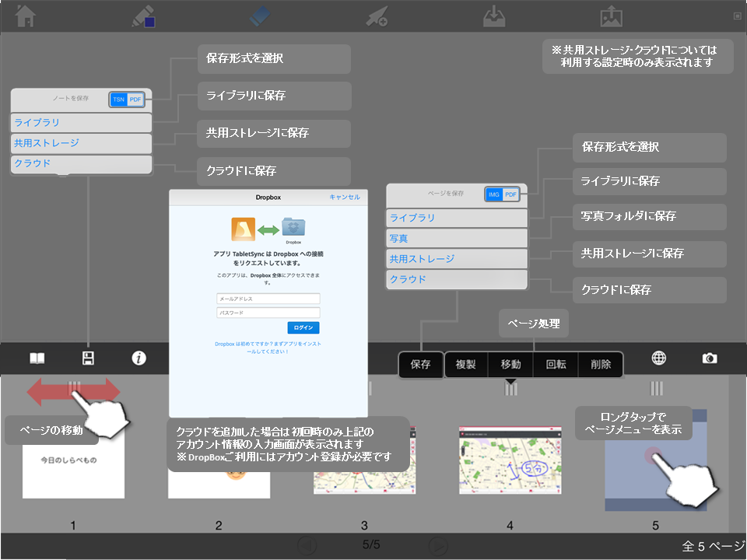Tap the camera icon
This screenshot has width=747, height=560.
(709, 359)
